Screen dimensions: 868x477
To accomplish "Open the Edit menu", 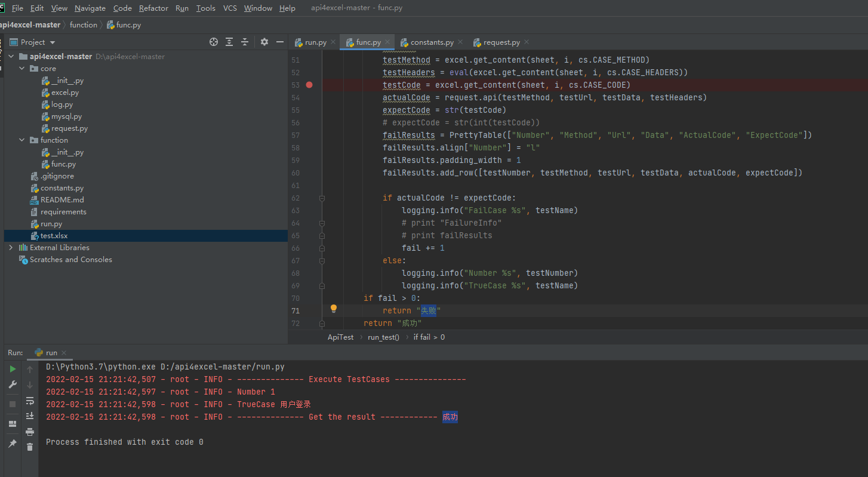I will [37, 8].
